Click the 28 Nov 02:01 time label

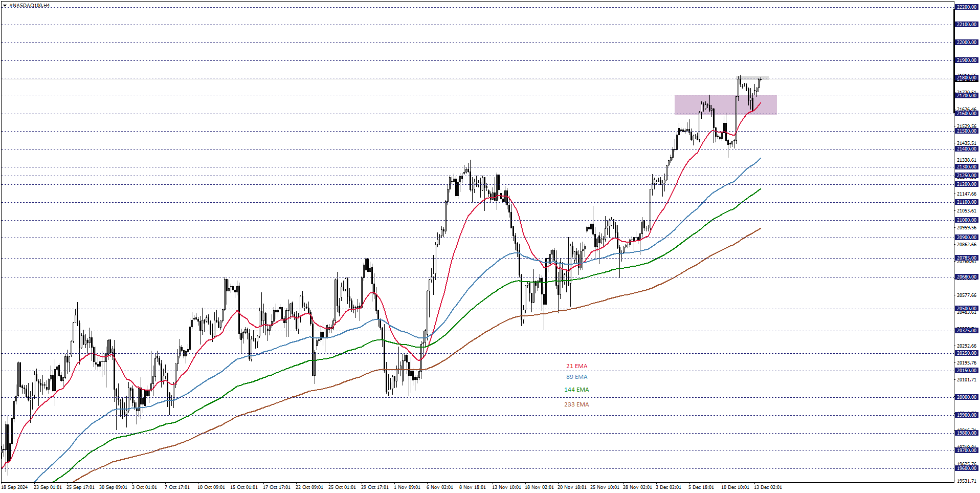coord(637,487)
